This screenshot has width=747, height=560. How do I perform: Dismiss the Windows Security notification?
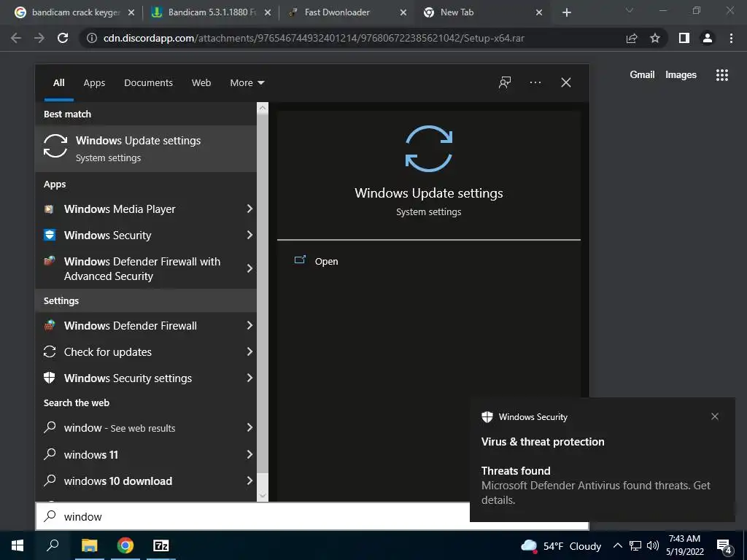coord(715,416)
